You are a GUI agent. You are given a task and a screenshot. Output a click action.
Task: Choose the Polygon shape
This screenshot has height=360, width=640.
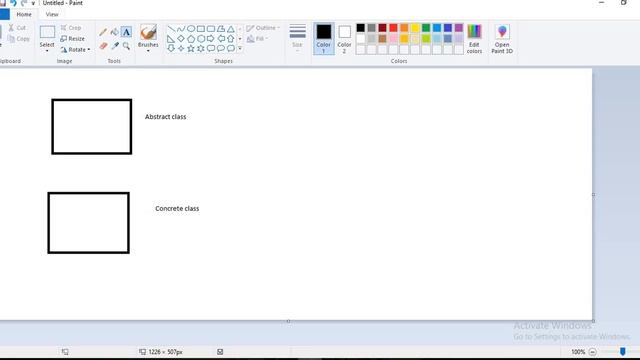221,29
